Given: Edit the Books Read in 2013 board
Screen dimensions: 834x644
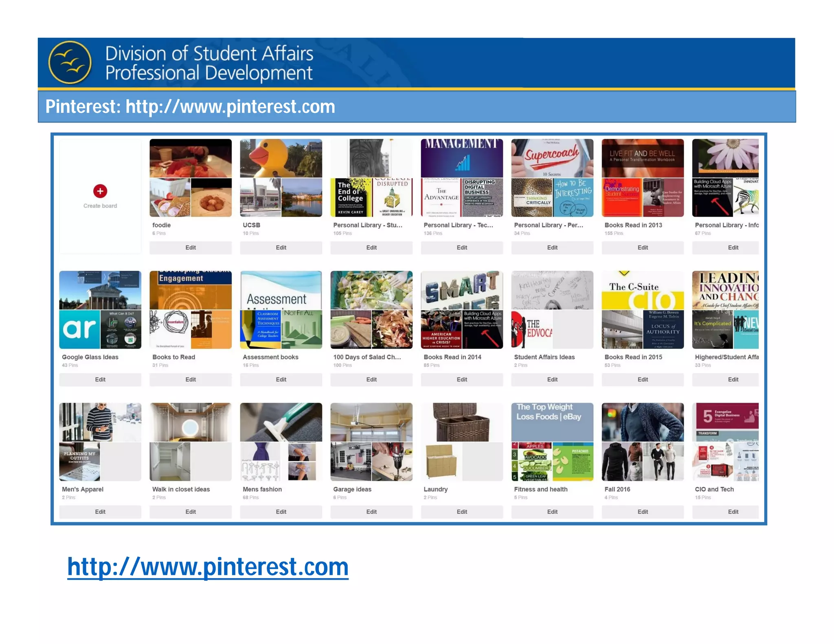Looking at the screenshot, I should coord(643,248).
